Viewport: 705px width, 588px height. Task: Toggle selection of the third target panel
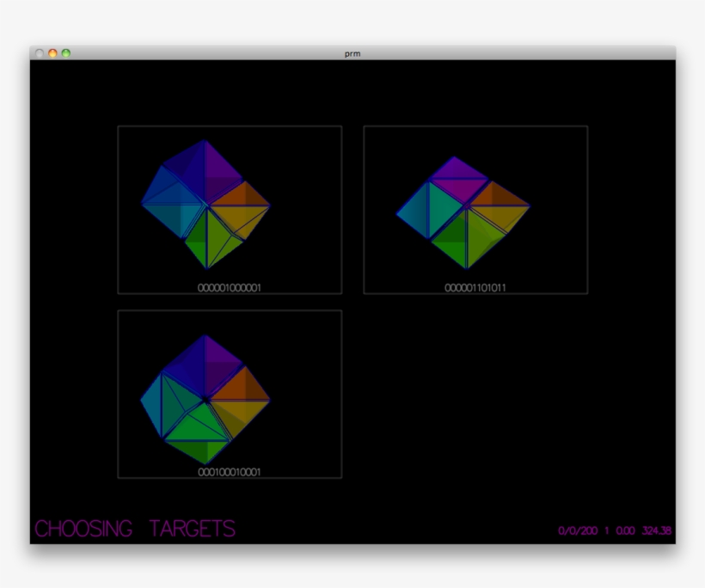pos(228,394)
